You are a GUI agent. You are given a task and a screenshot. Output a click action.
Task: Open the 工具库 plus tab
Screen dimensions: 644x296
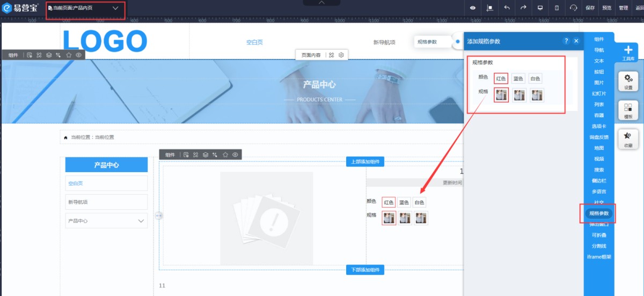[x=628, y=53]
